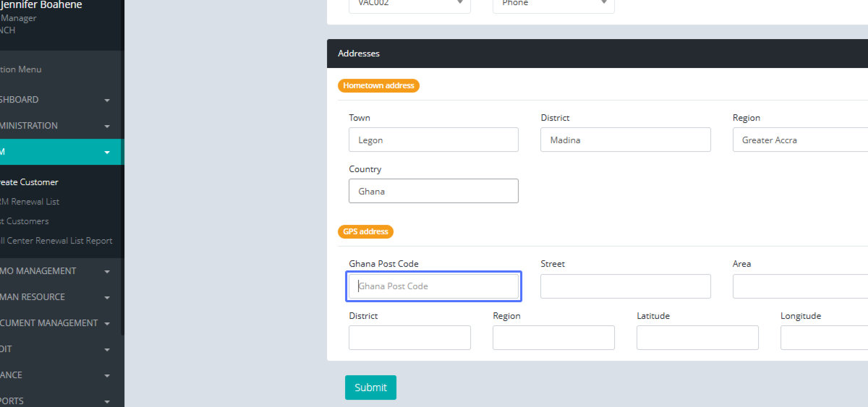This screenshot has height=407, width=868.
Task: Click the Submit button
Action: (370, 387)
